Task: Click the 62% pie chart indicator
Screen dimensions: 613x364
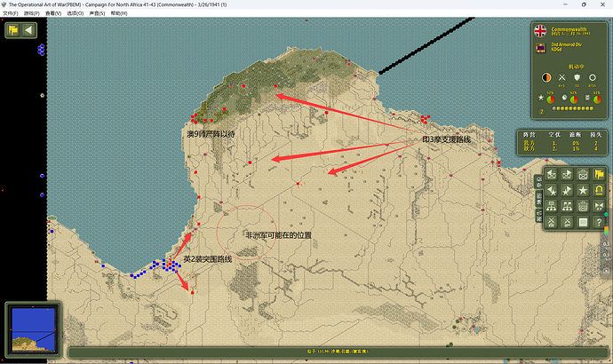Action: click(x=574, y=99)
